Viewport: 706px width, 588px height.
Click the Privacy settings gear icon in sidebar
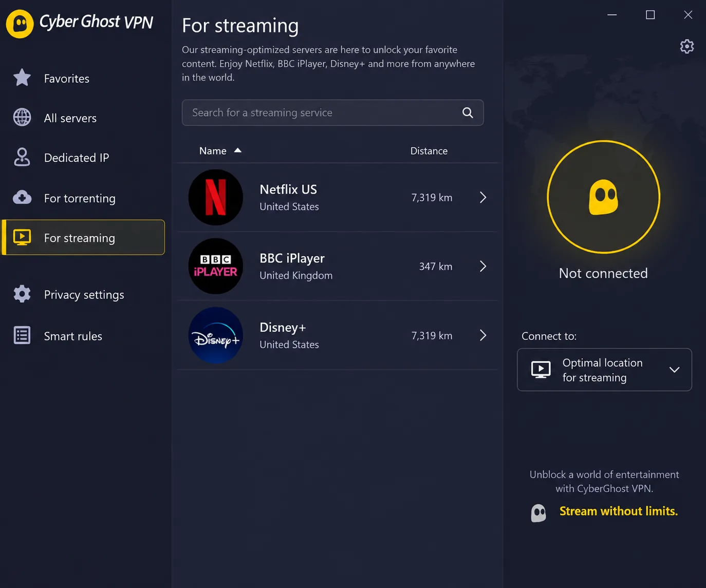pos(22,294)
